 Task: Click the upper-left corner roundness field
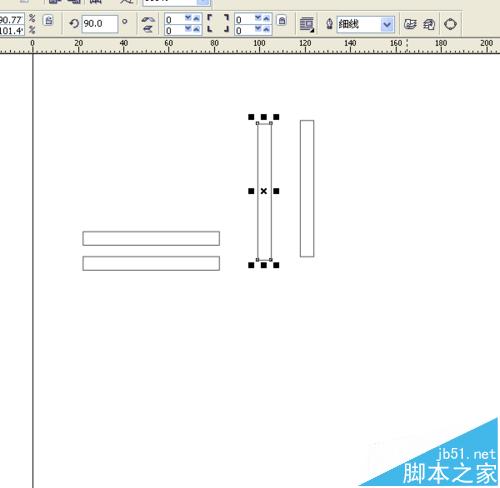174,19
